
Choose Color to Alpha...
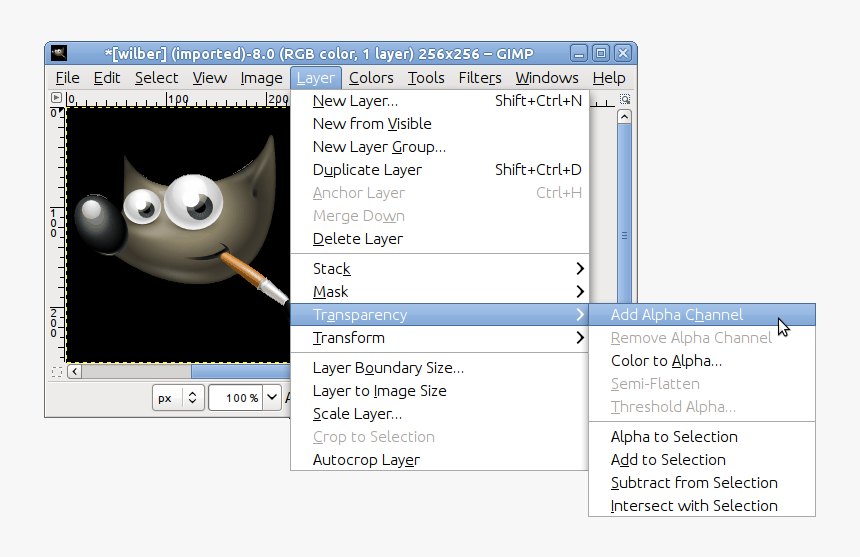(702, 361)
